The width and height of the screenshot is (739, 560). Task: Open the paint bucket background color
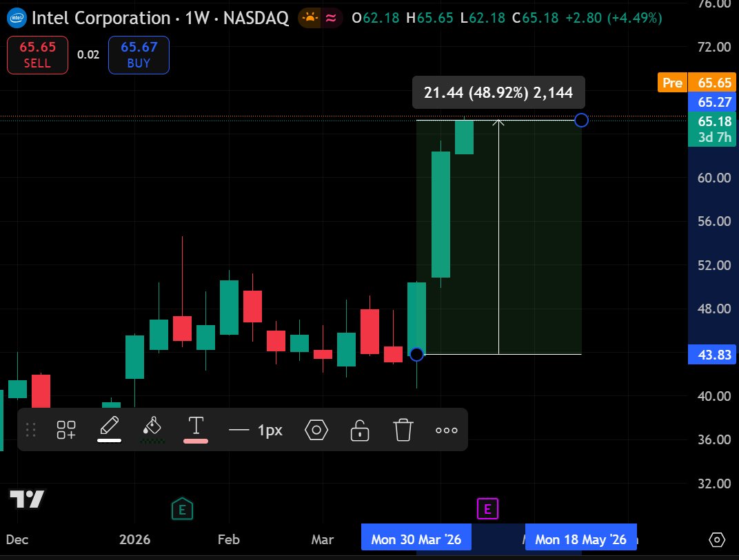(x=152, y=428)
